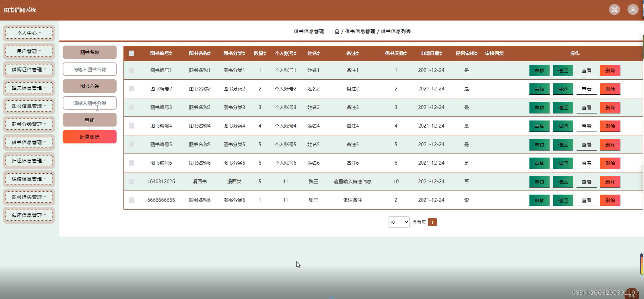Screen dimensions: 644x299
Task: Check the row for 1640312026
Action: [x=132, y=181]
